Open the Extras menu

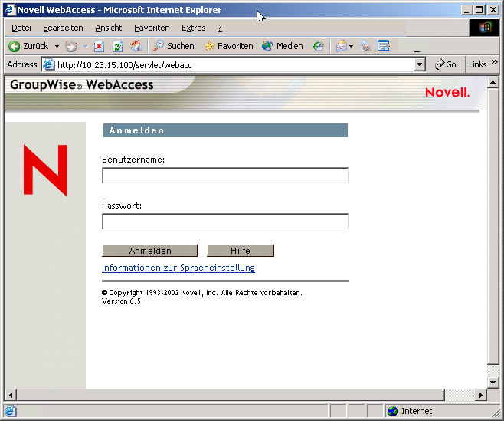click(x=194, y=28)
